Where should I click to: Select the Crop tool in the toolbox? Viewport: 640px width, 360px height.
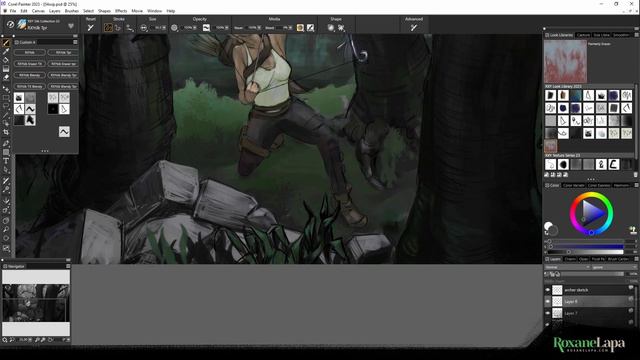click(x=6, y=132)
